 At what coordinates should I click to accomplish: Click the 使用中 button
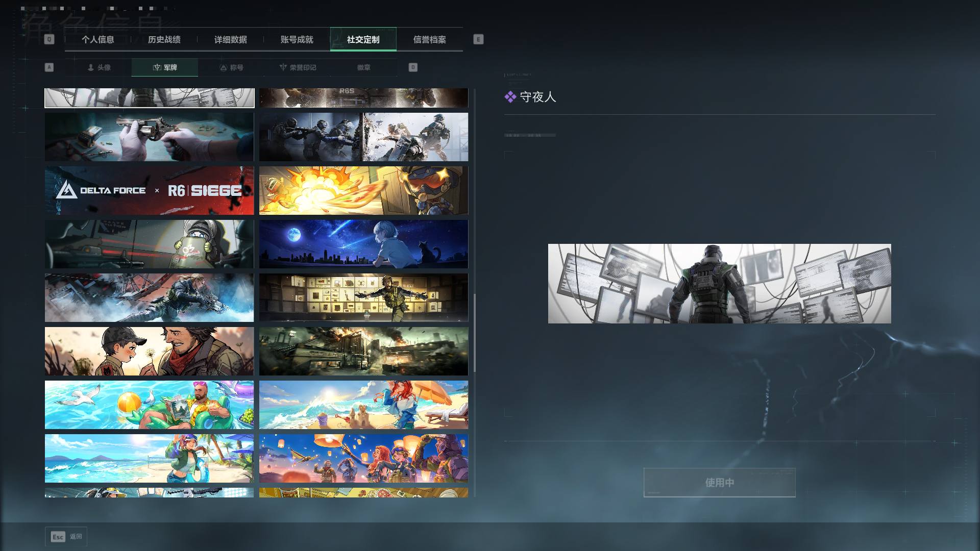click(x=719, y=482)
